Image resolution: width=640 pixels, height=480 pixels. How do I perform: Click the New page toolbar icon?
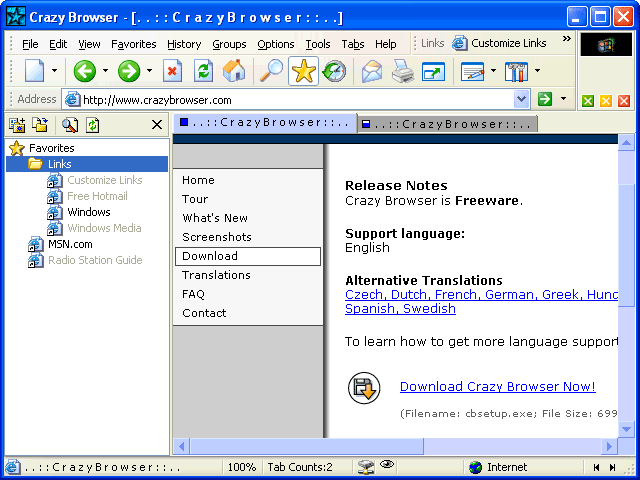pyautogui.click(x=34, y=71)
